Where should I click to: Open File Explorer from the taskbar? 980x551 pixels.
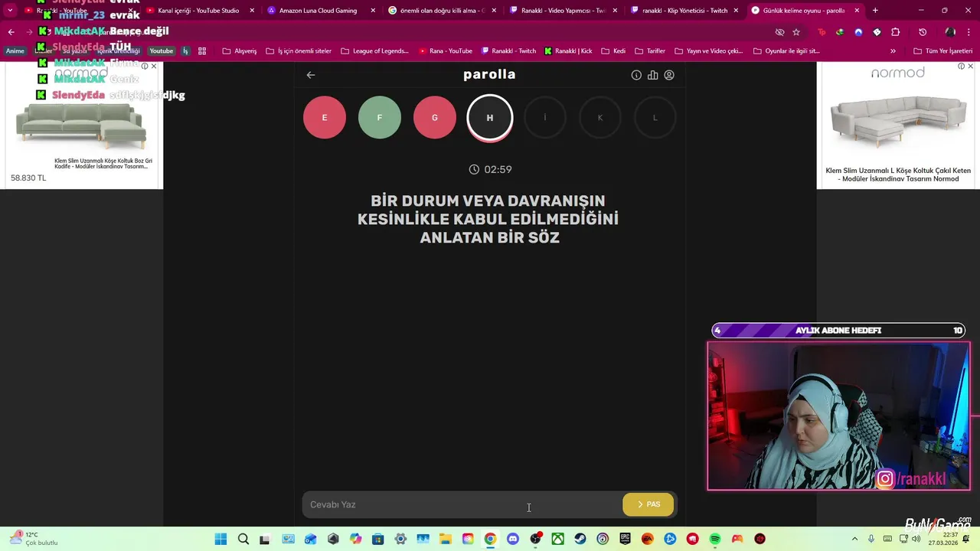click(445, 539)
